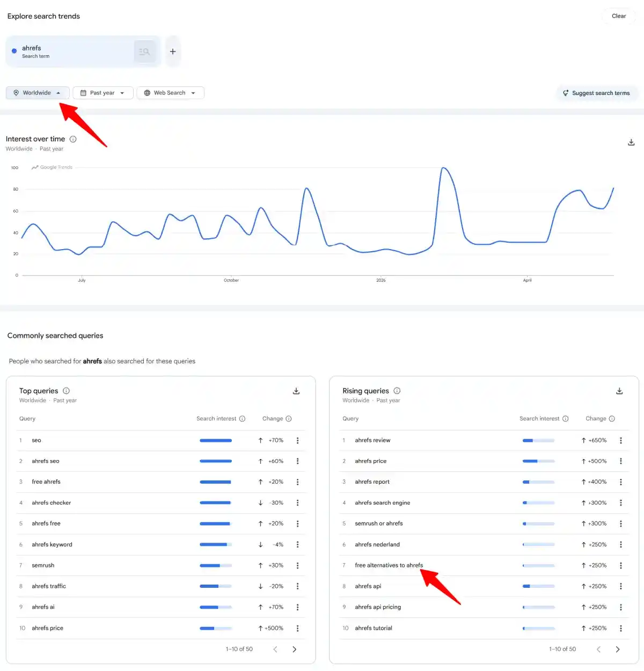The image size is (644, 671).
Task: Open more options for semrush row
Action: pyautogui.click(x=298, y=565)
